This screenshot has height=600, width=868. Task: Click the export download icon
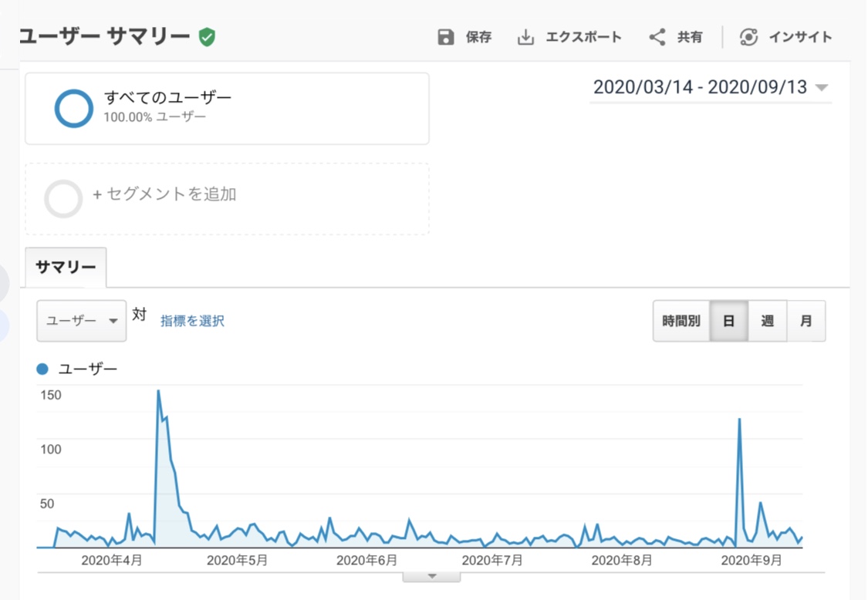pos(525,37)
